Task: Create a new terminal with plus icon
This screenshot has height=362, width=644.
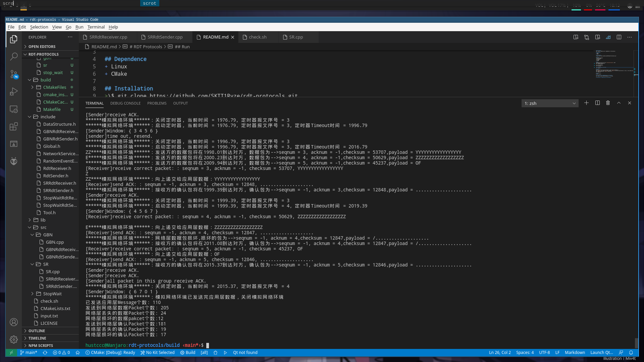Action: pyautogui.click(x=586, y=103)
